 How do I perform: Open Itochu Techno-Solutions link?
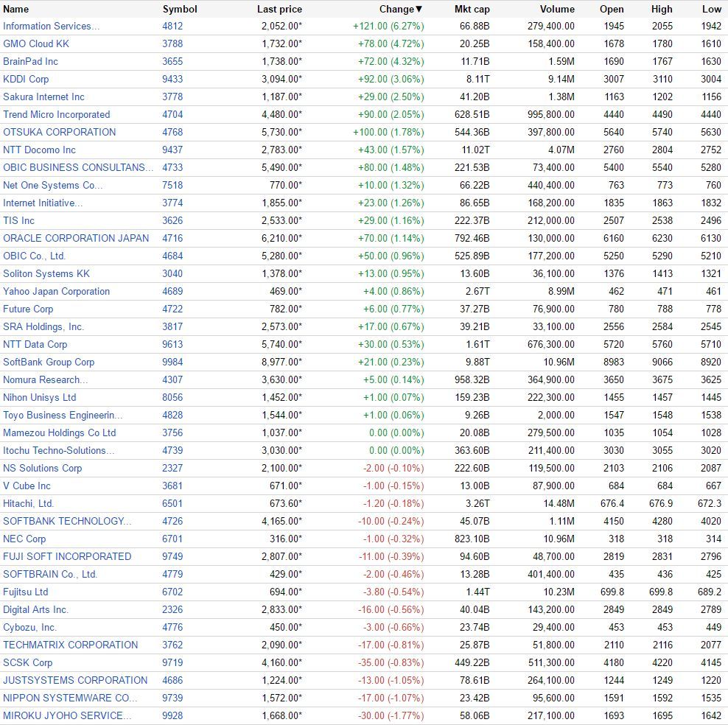click(58, 450)
